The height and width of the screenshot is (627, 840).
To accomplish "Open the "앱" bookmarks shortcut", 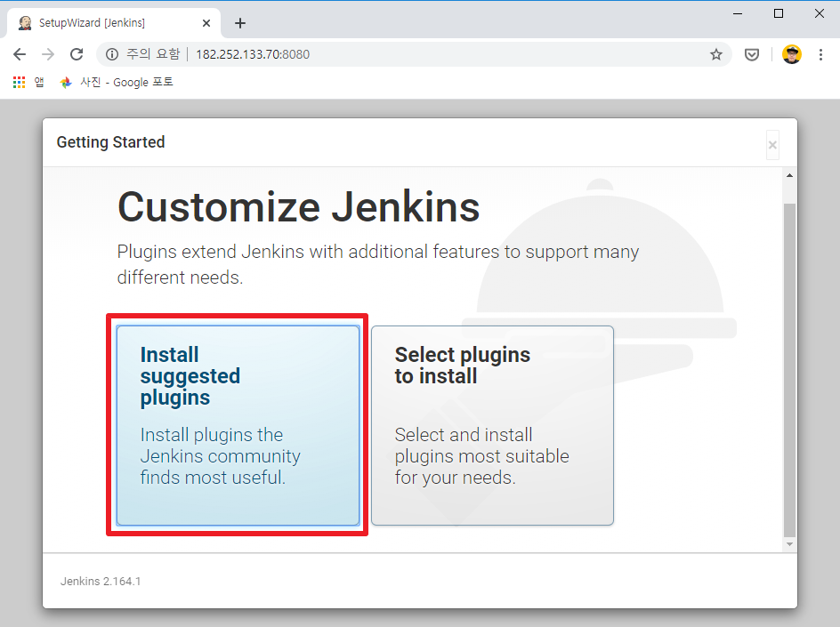I will coord(38,82).
